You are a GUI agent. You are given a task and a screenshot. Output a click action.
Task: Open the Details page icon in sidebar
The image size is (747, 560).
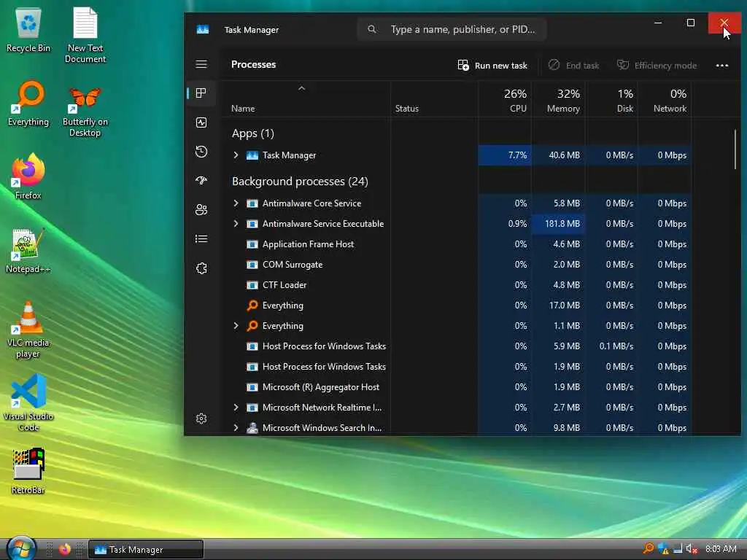pyautogui.click(x=201, y=238)
